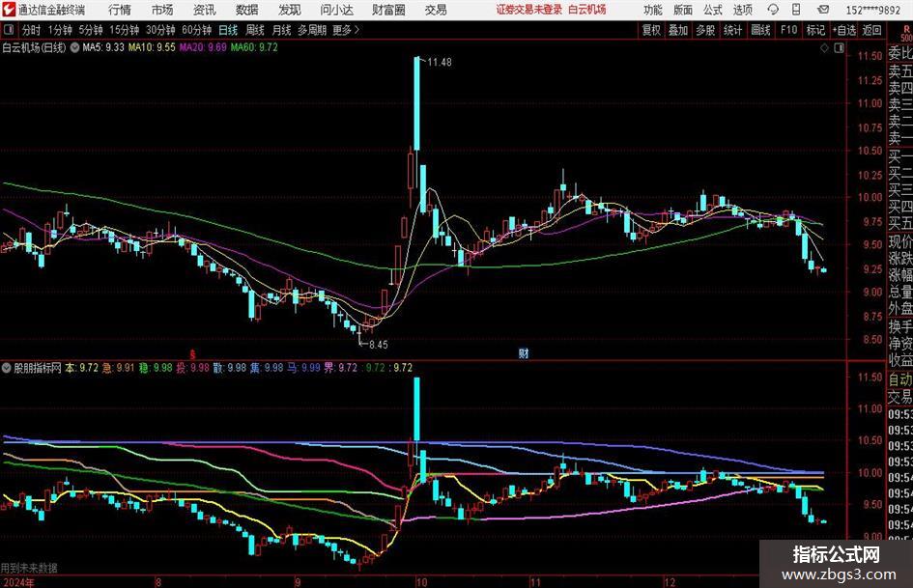Click the 8.45 low price label
Image resolution: width=913 pixels, height=588 pixels.
(x=378, y=345)
